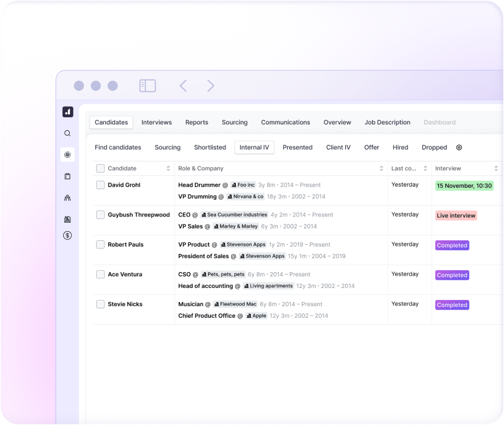Click the pipeline stage settings hexagon icon
Screen dimensions: 504x425
[459, 148]
